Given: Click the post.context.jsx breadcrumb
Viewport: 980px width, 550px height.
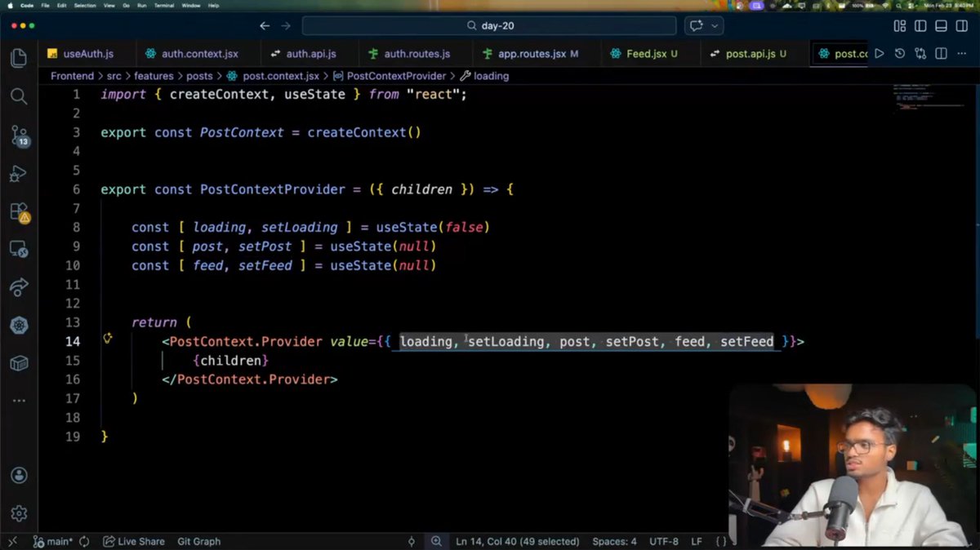Looking at the screenshot, I should [273, 76].
